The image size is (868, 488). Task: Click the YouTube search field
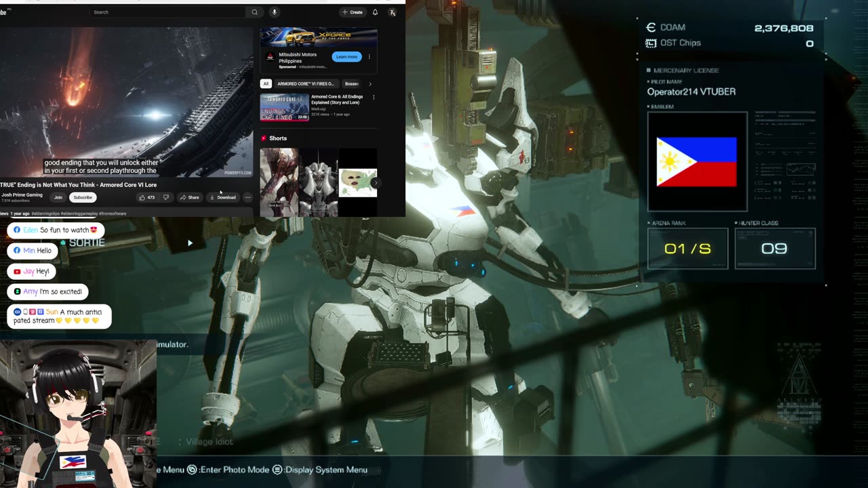[x=168, y=12]
